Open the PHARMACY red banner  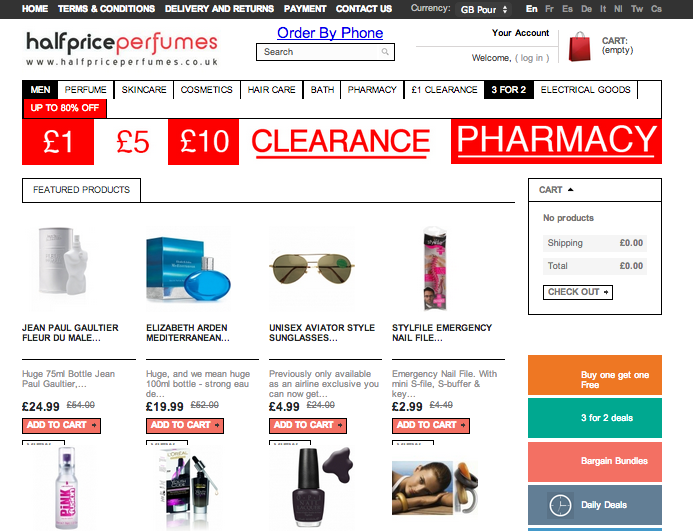[556, 141]
